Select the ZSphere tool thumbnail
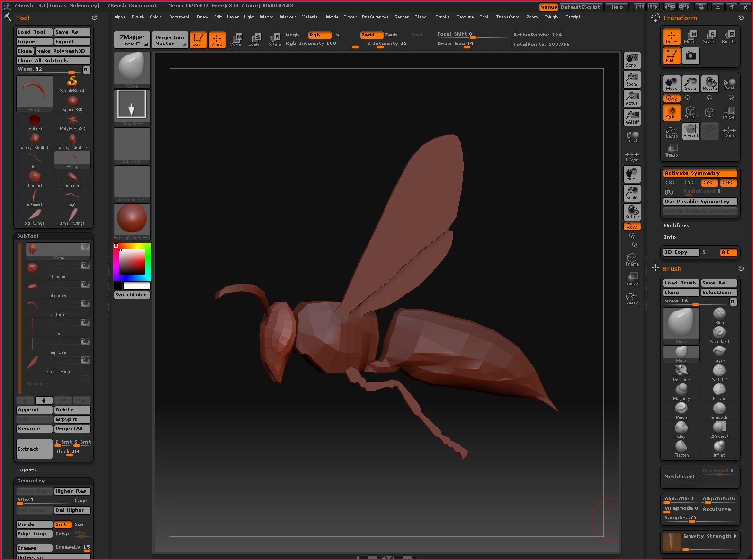The height and width of the screenshot is (560, 753). tap(35, 121)
